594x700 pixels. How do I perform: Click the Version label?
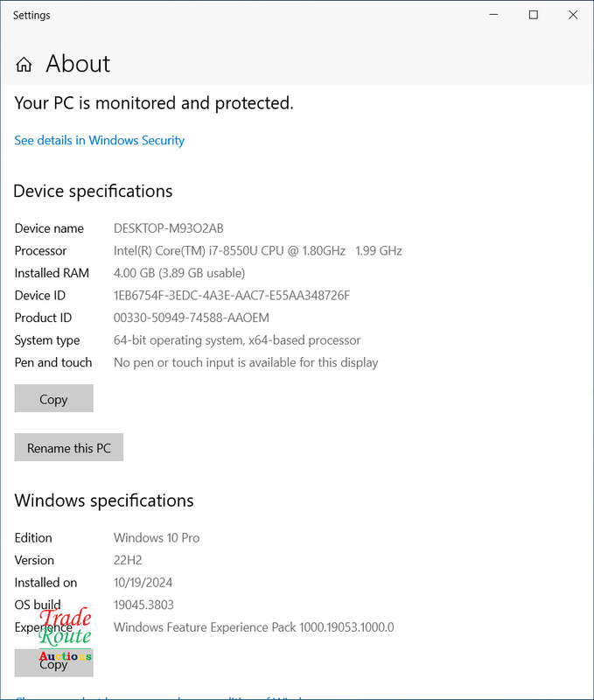34,560
